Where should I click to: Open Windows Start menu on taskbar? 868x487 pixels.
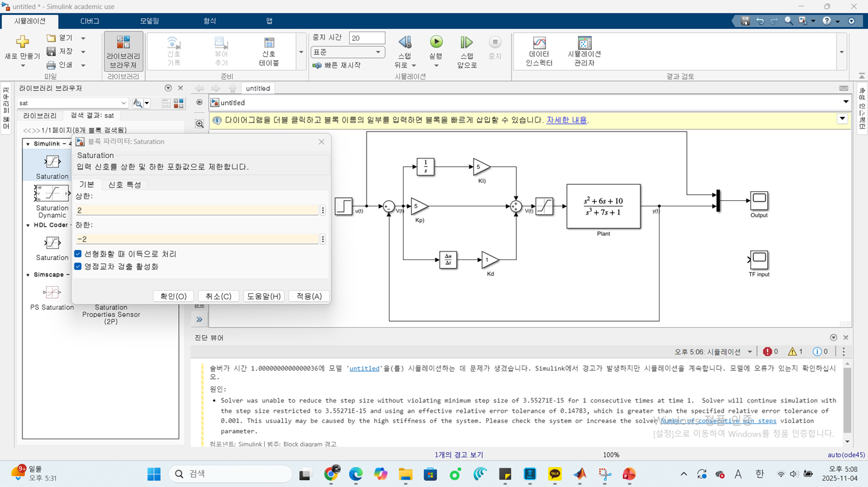[154, 474]
